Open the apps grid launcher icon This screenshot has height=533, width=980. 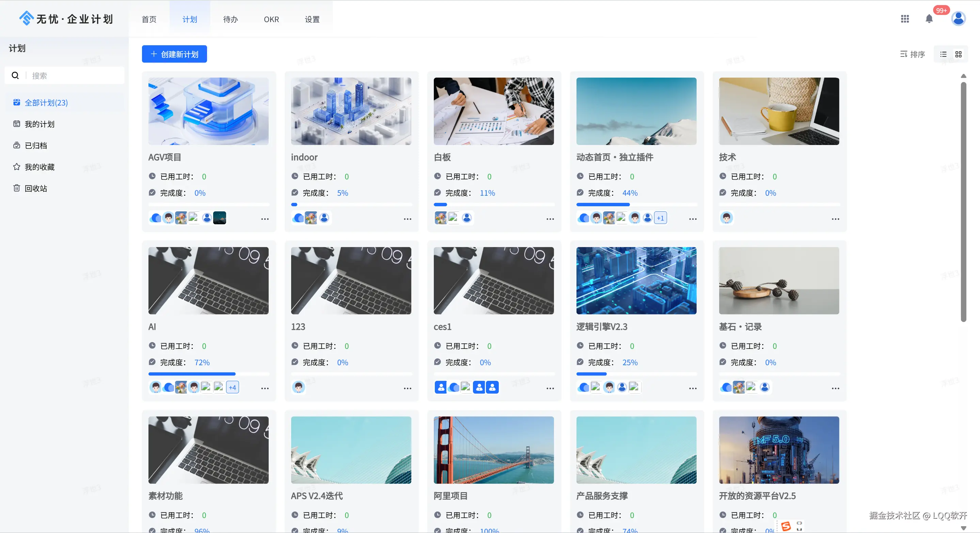coord(905,19)
